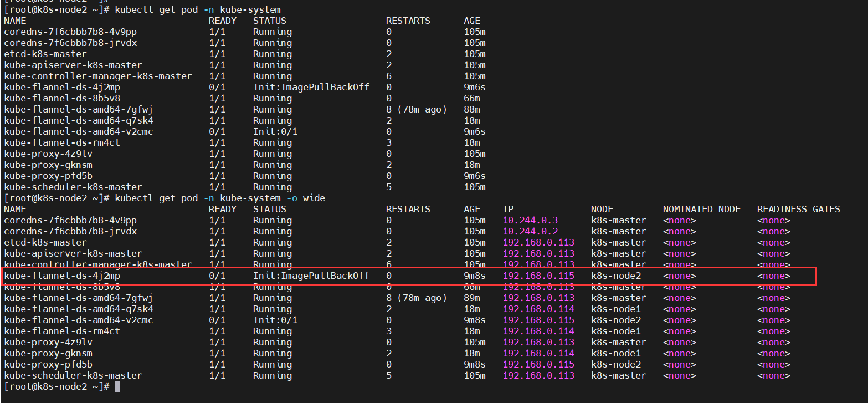This screenshot has width=868, height=403.
Task: Click "Init:ImagePullBackOff" in the row aged 9m8s
Action: tap(311, 276)
